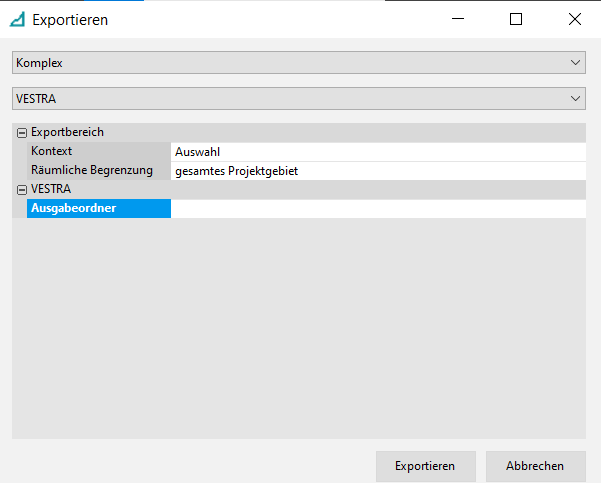
Task: Click the empty Ausgabeordner value field
Action: pos(378,209)
